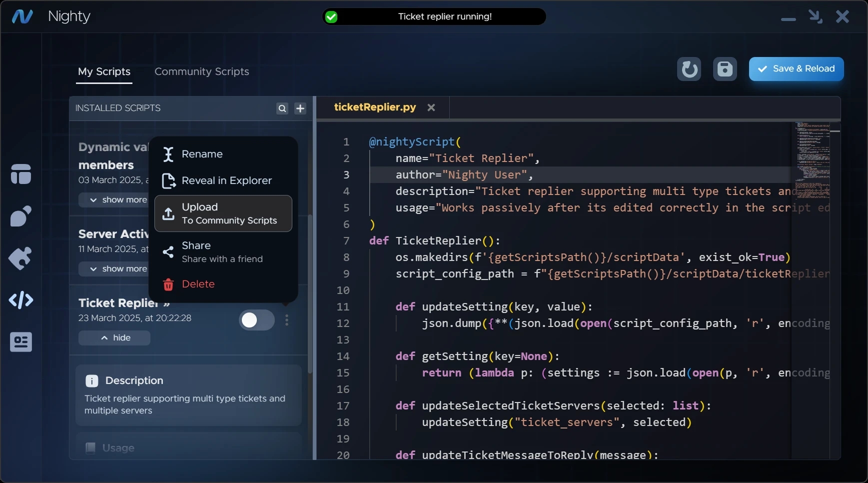Click the Ticket replier description paragraph
The width and height of the screenshot is (868, 483).
tap(185, 404)
